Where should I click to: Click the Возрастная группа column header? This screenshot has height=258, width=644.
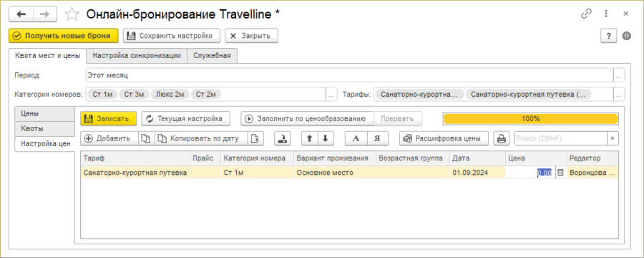pyautogui.click(x=413, y=158)
